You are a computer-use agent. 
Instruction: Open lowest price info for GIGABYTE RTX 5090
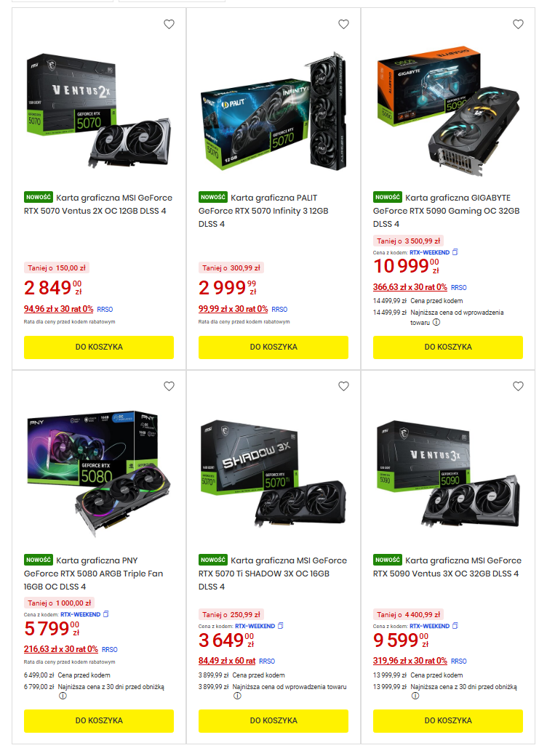pos(436,322)
